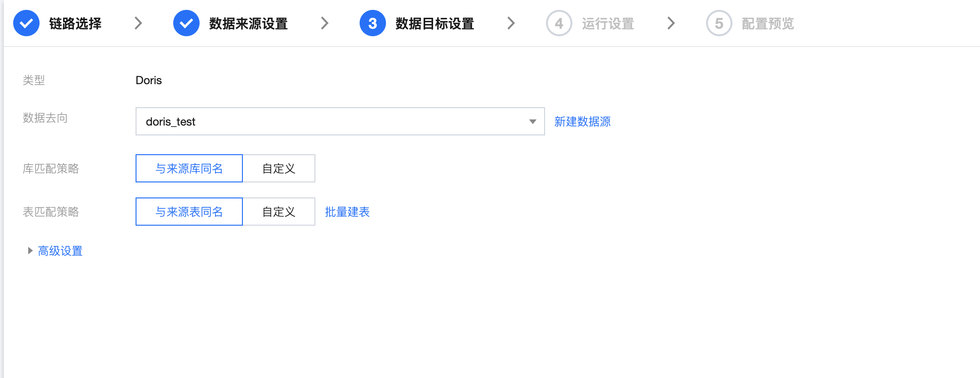Click the 批量建表 link
The image size is (980, 378).
[347, 212]
